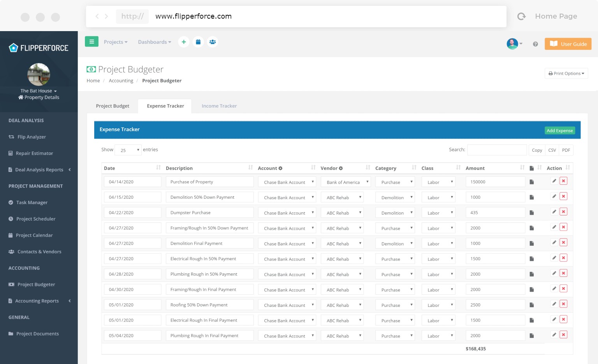This screenshot has width=598, height=364.
Task: Expand the Deal Analysis Reports sidebar item
Action: [x=39, y=170]
